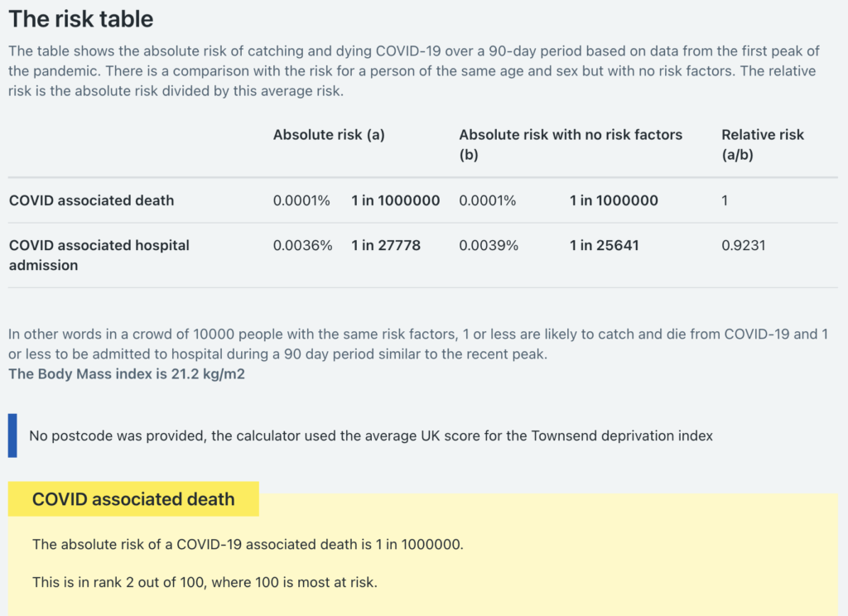
Task: Select the yellow 'COVID associated death' tab heading
Action: (133, 498)
